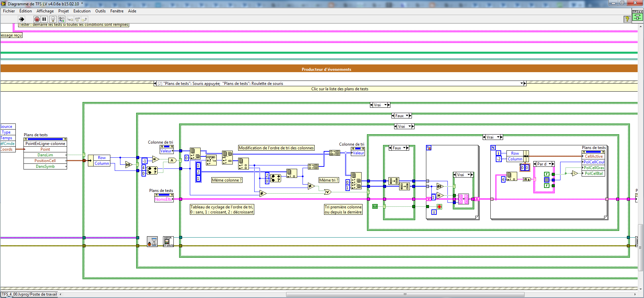Viewport: 644px width, 298px height.
Task: Select the string swap array node in inner Vrai case
Action: coord(464,199)
